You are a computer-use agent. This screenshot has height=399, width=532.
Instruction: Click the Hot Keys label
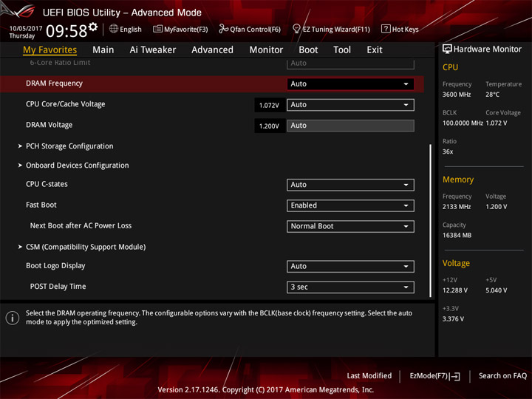tap(406, 29)
